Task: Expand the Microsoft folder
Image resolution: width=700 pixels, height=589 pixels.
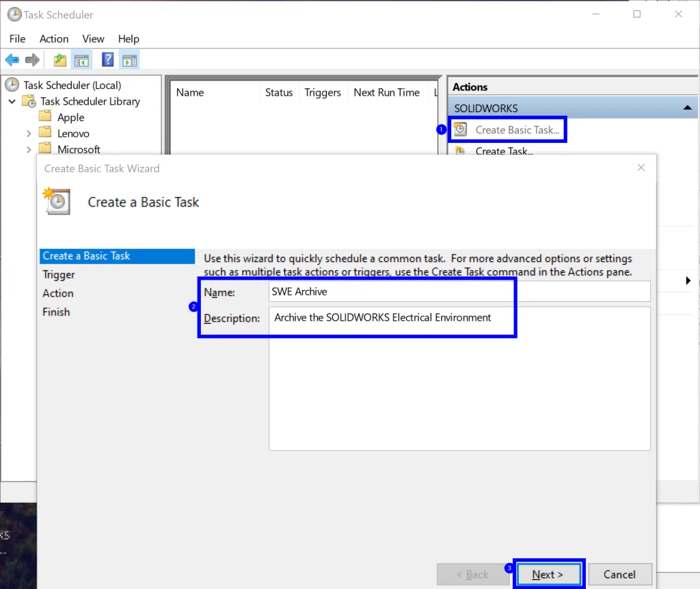Action: [29, 149]
